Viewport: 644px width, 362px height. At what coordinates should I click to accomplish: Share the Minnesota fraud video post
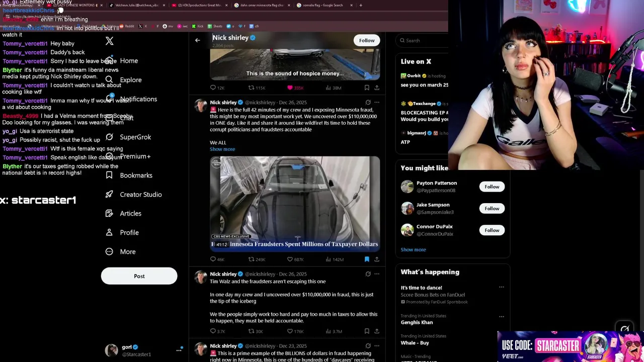click(377, 259)
